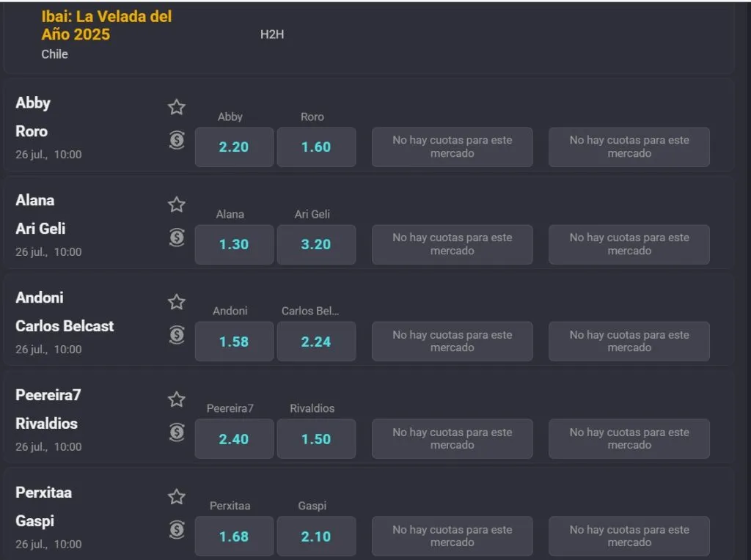Bet on Abby at odds 2.20

click(x=234, y=147)
